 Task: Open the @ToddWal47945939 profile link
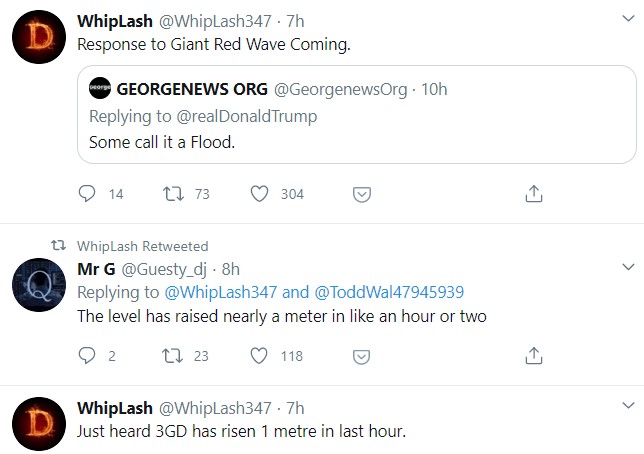pyautogui.click(x=388, y=292)
